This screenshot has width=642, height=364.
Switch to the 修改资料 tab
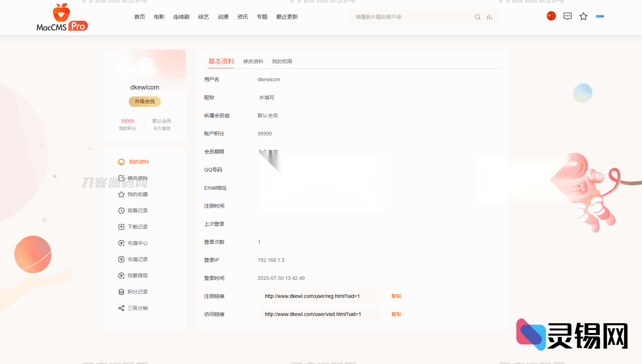click(x=253, y=61)
